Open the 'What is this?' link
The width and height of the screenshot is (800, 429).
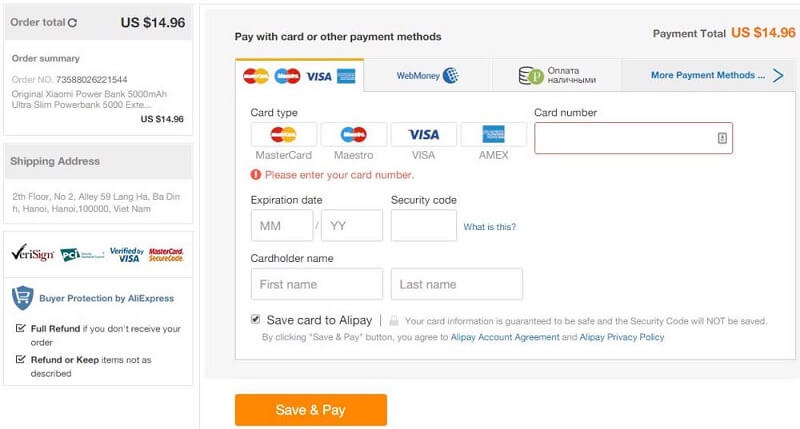pos(489,227)
